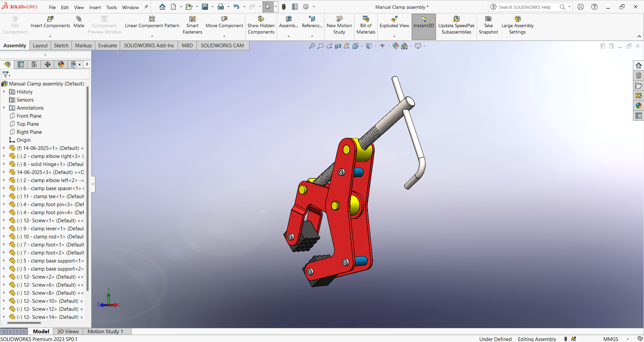Image resolution: width=644 pixels, height=342 pixels.
Task: Click the tree filter funnel icon
Action: click(6, 74)
